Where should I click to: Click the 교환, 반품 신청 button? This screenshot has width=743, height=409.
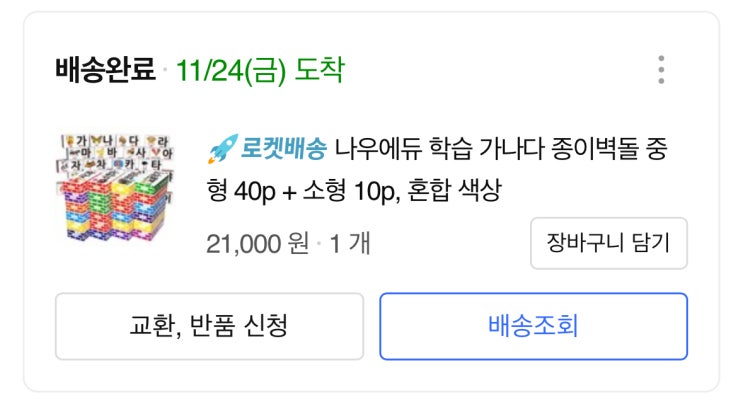[x=209, y=326]
